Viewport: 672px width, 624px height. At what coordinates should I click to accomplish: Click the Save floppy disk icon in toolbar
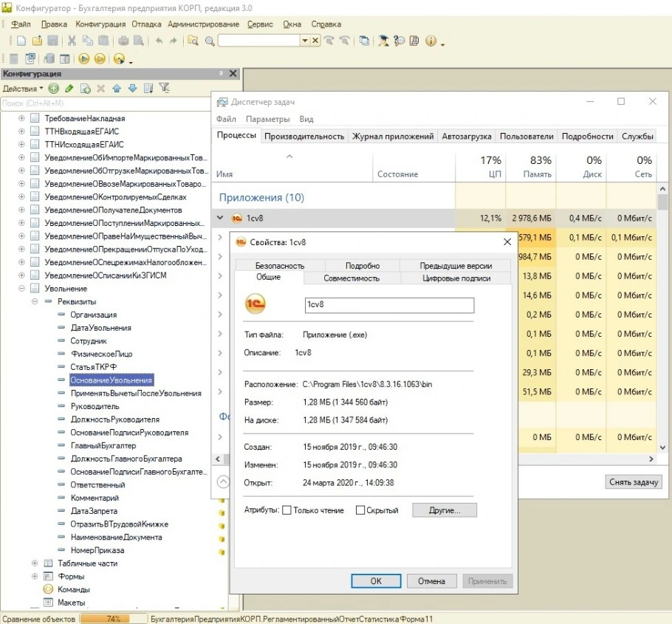(x=53, y=41)
